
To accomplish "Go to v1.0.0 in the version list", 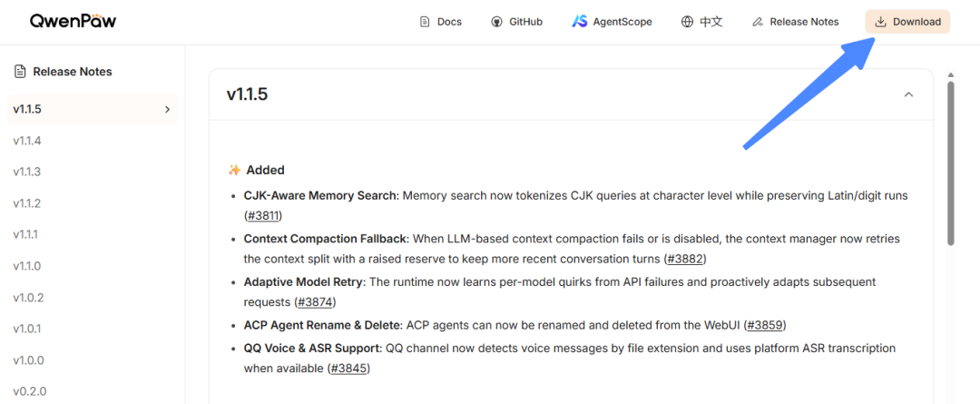I will (x=28, y=360).
